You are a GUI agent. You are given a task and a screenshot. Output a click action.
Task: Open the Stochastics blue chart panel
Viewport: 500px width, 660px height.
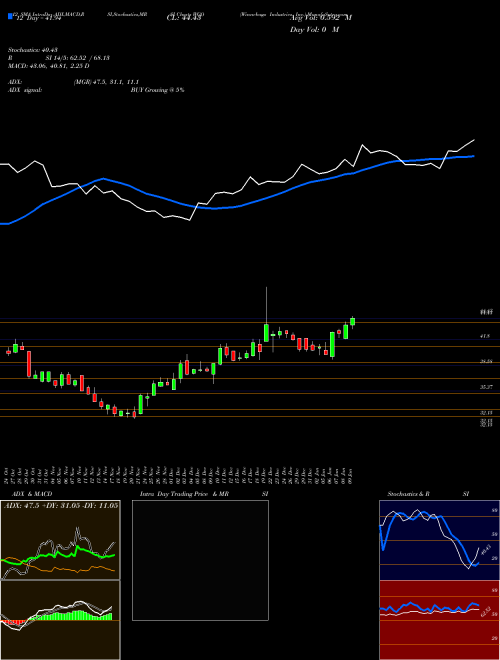pos(439,540)
